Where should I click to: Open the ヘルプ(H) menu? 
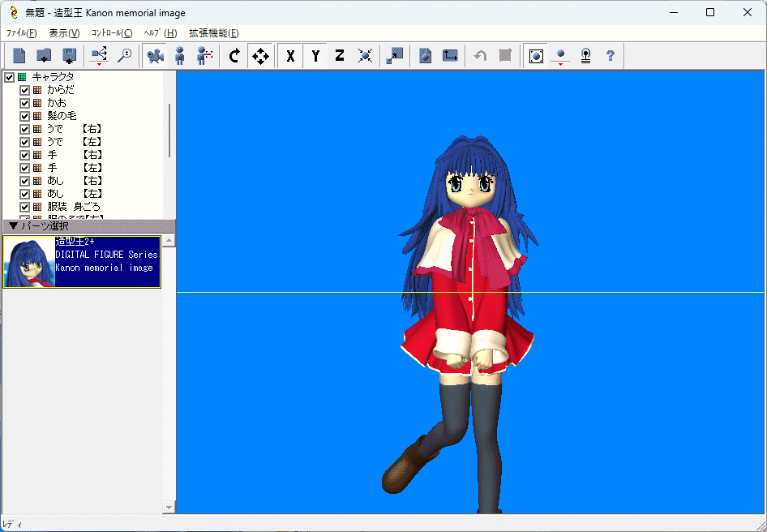click(161, 33)
